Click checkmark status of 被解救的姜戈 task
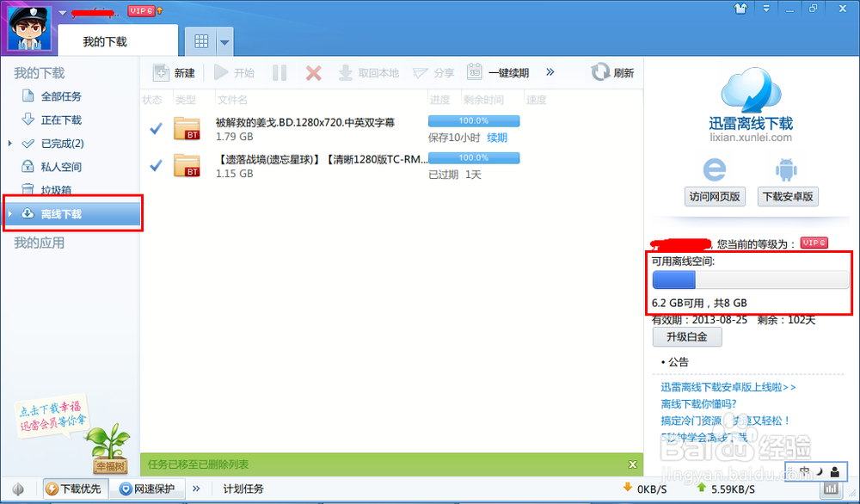This screenshot has height=504, width=860. click(156, 128)
